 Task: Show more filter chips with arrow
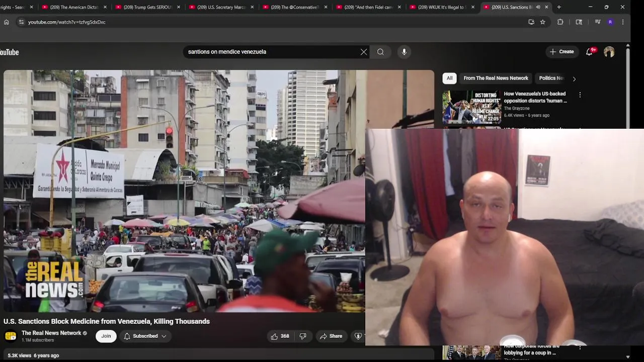[574, 78]
